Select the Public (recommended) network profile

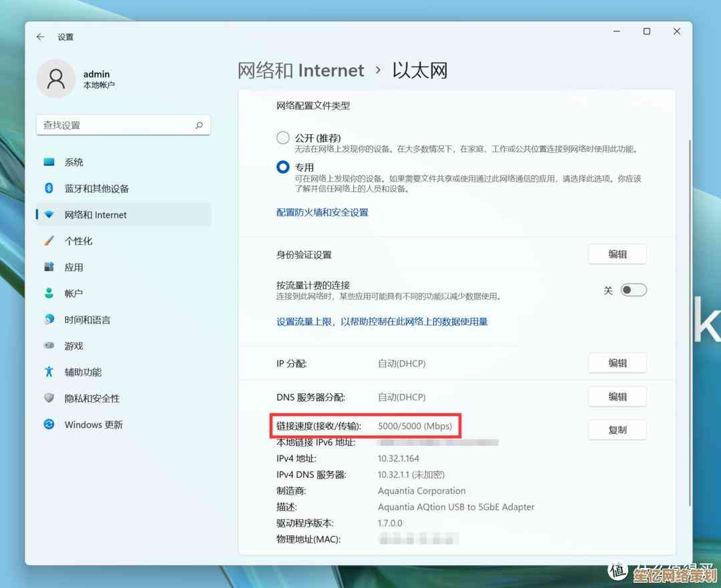[x=283, y=137]
